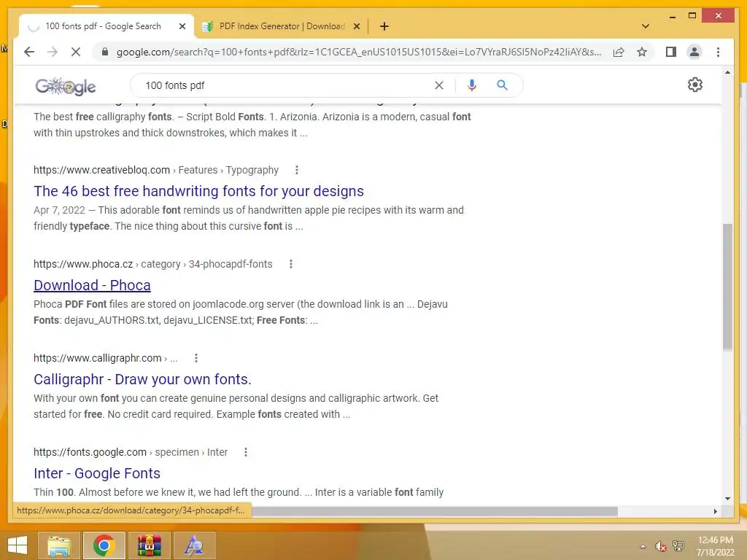Clear the Google search box text
Screen dimensions: 747x560
438,85
